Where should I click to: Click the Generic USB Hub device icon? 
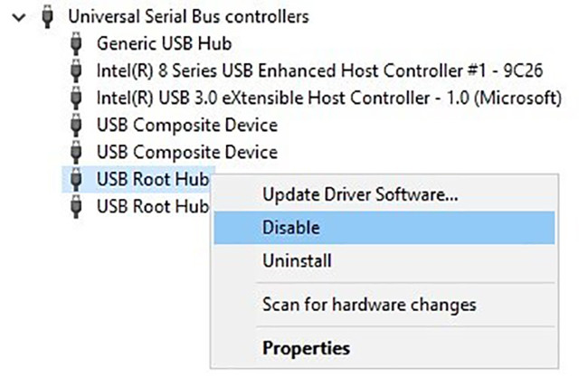(77, 43)
